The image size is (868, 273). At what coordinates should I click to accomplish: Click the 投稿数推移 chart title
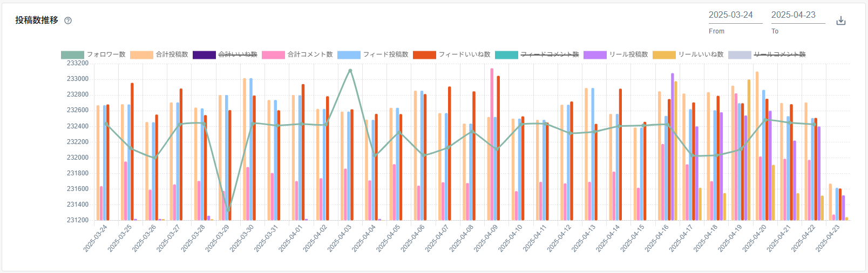click(x=37, y=21)
